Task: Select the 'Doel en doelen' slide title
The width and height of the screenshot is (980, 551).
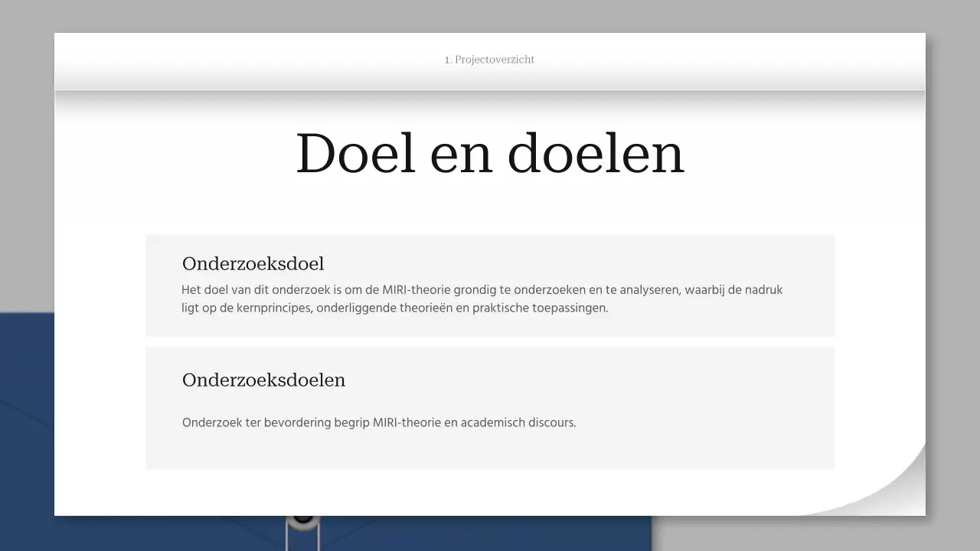Action: 489,153
